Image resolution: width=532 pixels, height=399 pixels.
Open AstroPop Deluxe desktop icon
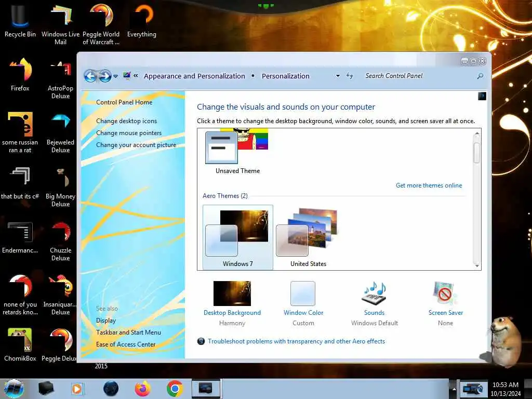click(x=60, y=79)
